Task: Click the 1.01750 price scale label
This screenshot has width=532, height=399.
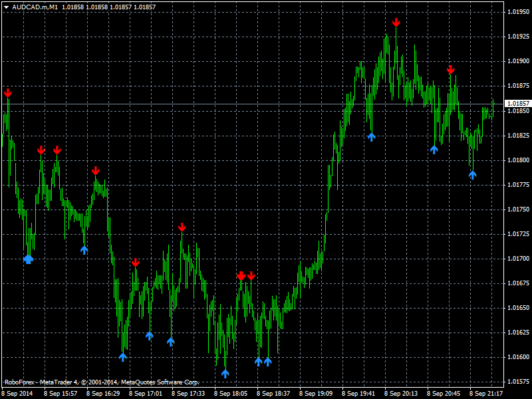Action: (x=518, y=209)
